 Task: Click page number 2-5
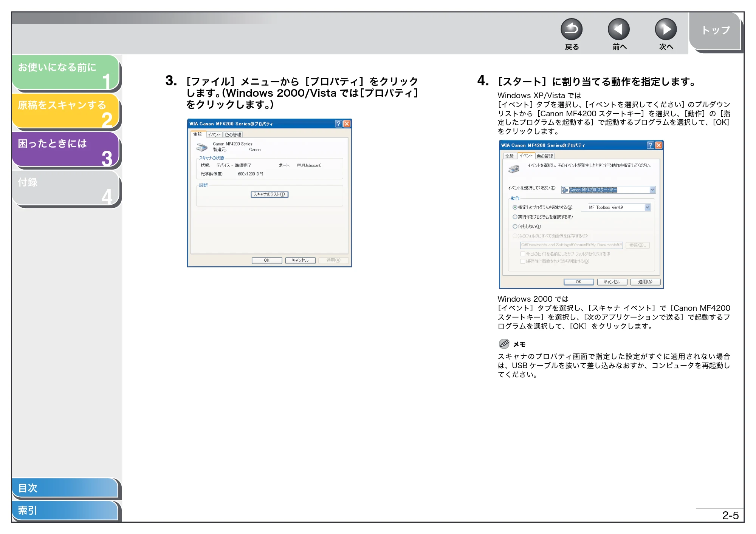pos(730,515)
